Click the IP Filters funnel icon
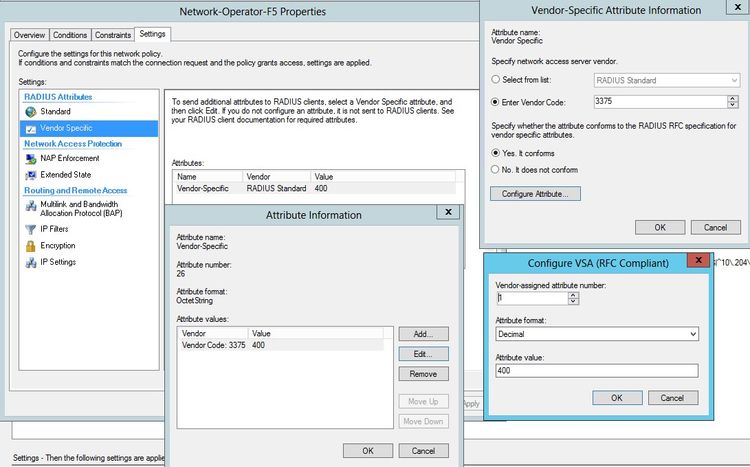750x467 pixels. pyautogui.click(x=31, y=229)
